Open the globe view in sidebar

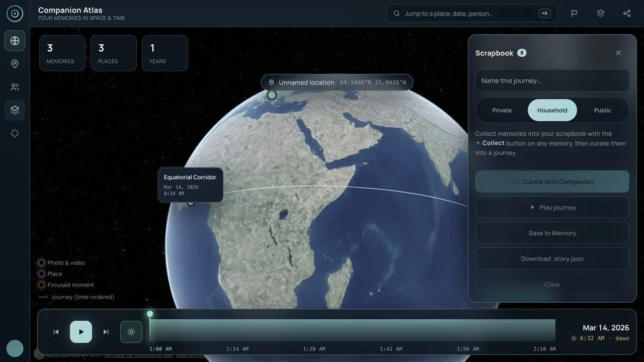click(x=15, y=41)
